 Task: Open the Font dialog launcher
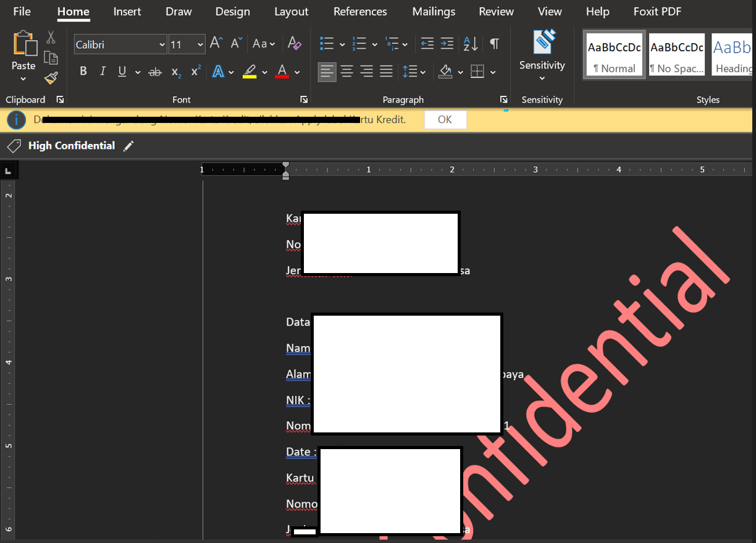point(304,99)
